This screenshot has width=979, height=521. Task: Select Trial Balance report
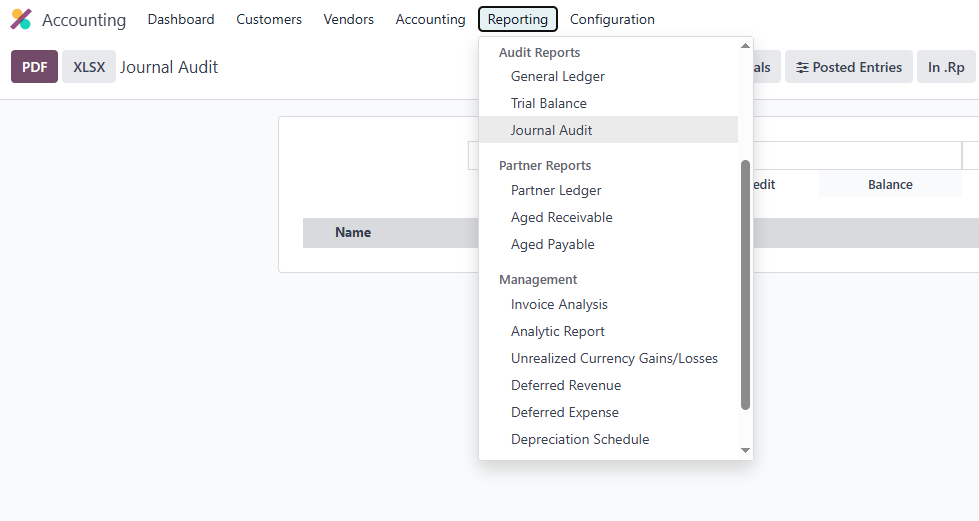click(x=548, y=103)
